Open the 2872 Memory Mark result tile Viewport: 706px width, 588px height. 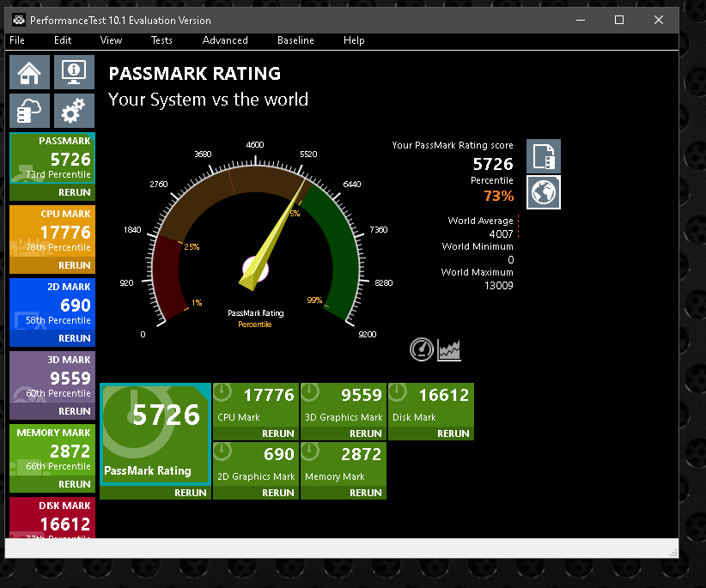(x=343, y=464)
